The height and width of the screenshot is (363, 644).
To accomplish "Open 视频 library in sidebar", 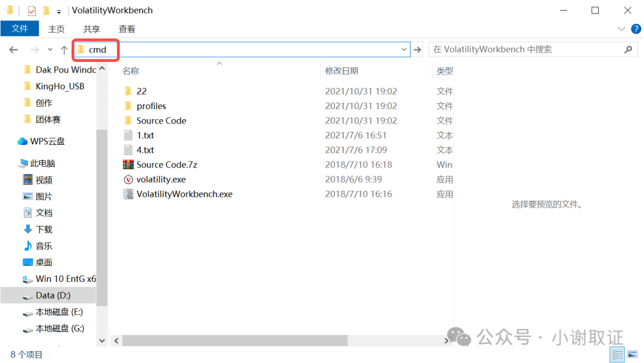I will pos(44,180).
